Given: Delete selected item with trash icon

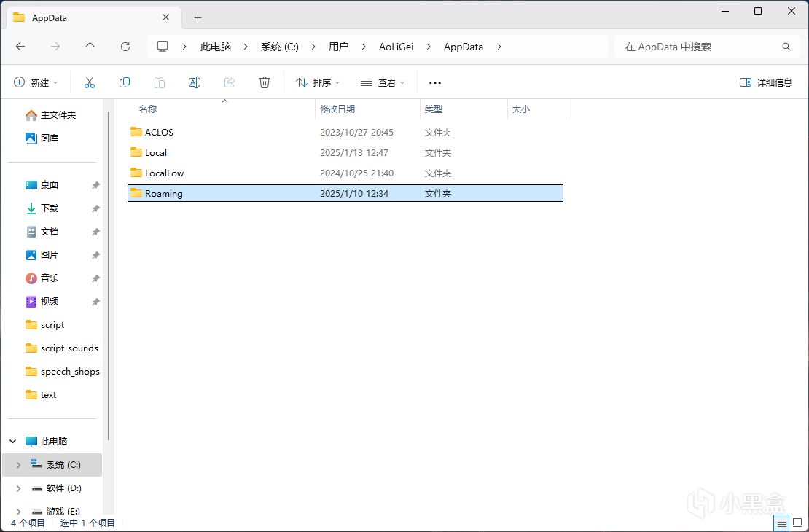Looking at the screenshot, I should (264, 82).
